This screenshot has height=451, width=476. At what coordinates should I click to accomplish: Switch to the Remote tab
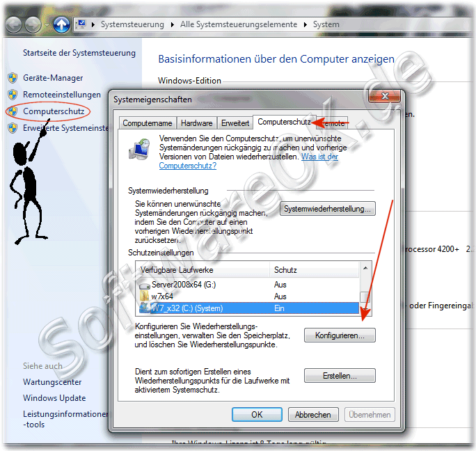coord(333,123)
